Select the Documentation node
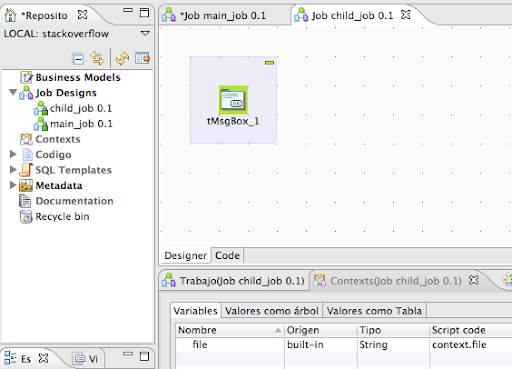 74,201
